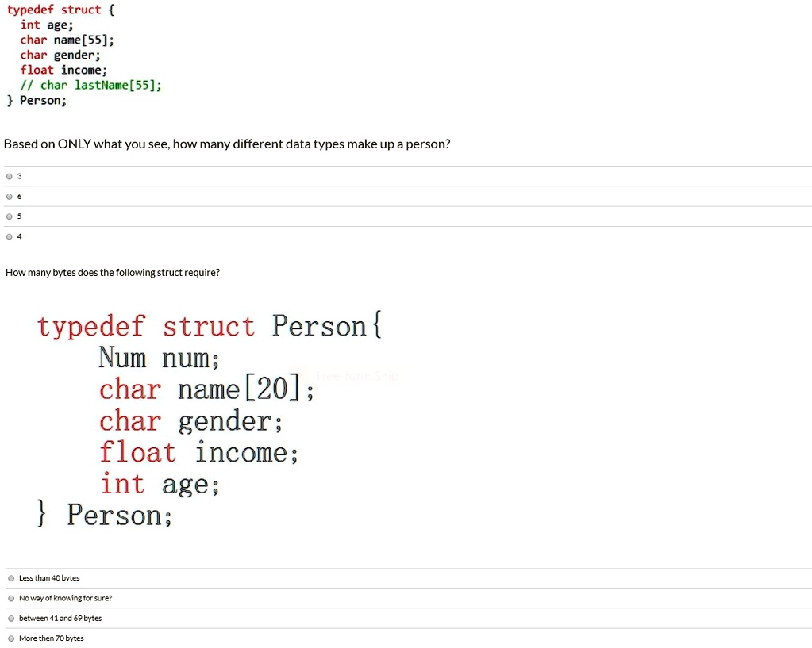Click the 'typedef struct Person{' line

point(210,327)
